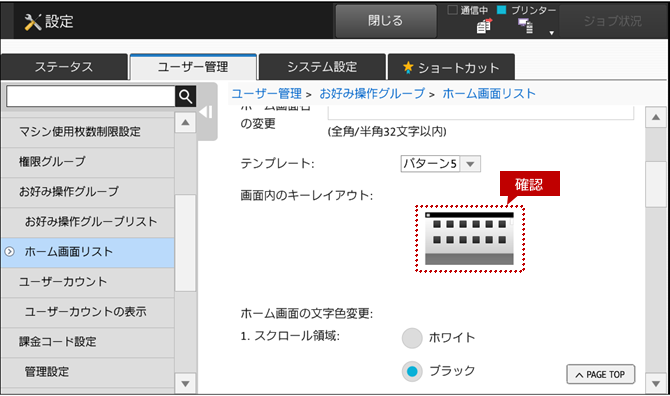This screenshot has width=670, height=396.
Task: Click the sidebar scrollbar thumb
Action: click(185, 243)
